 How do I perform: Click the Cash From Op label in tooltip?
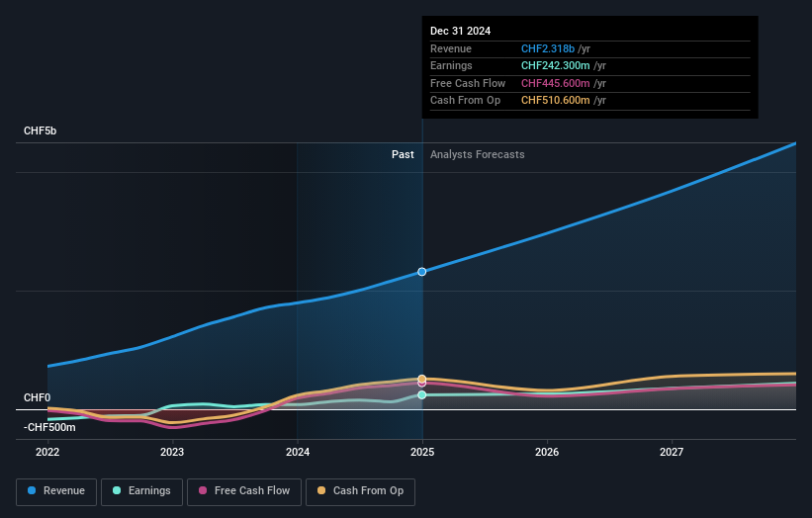coord(466,101)
